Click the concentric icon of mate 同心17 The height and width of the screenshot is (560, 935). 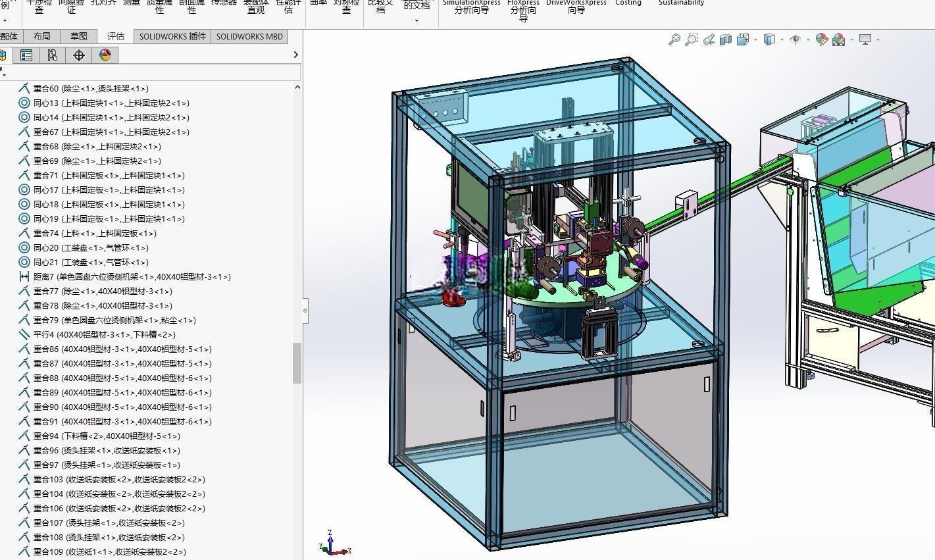tap(24, 190)
